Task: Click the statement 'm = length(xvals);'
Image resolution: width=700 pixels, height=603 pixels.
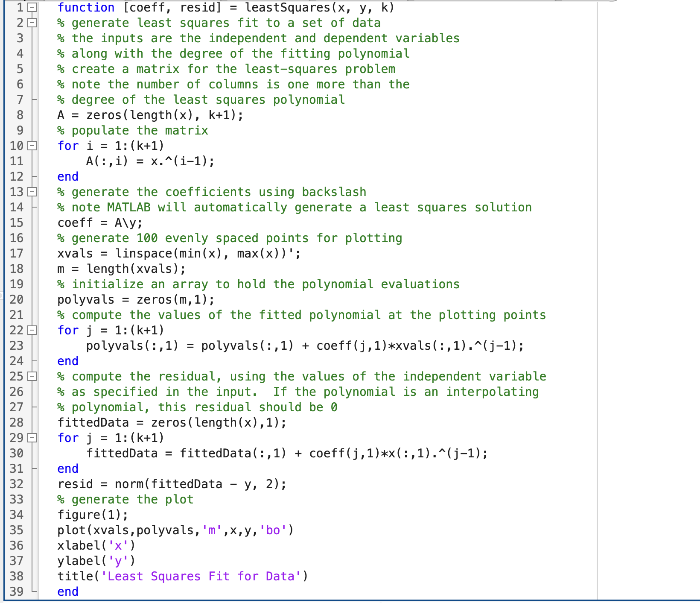Action: click(x=122, y=269)
